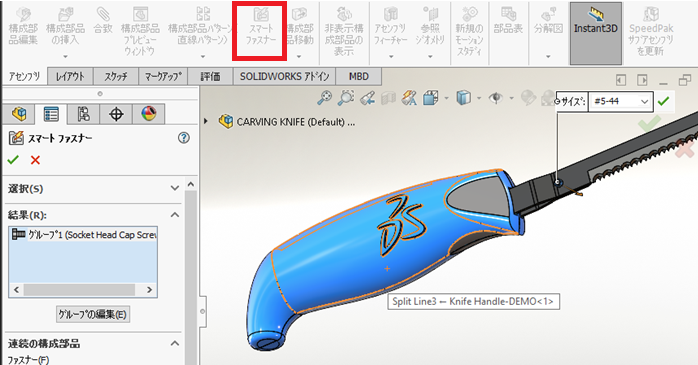Switch to the マークアップ tab
This screenshot has height=365, width=698.
[163, 76]
